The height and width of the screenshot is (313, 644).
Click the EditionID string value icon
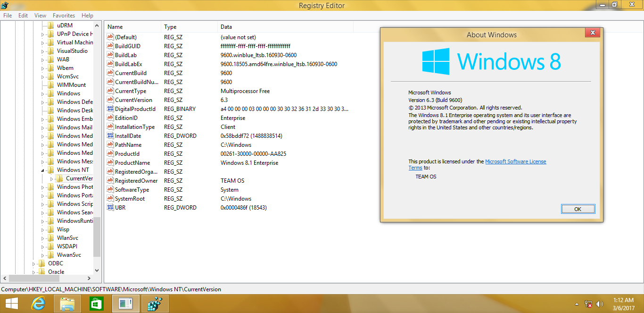[110, 118]
